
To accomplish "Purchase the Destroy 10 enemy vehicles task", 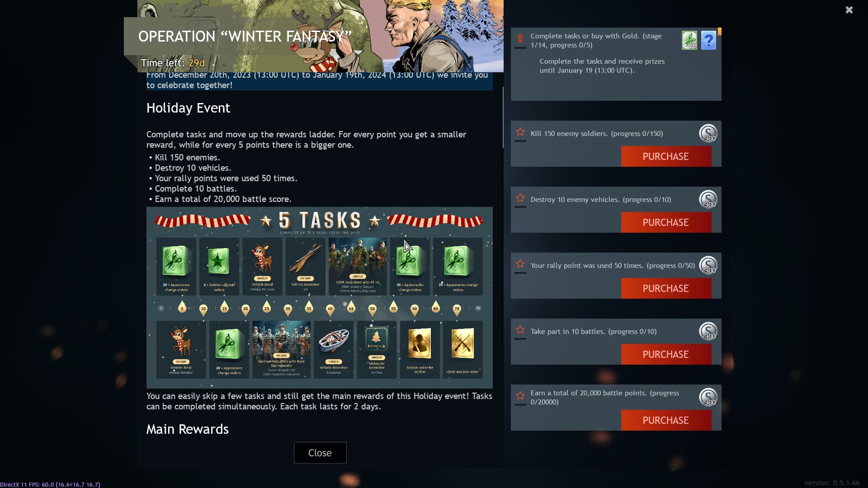I will coord(666,222).
